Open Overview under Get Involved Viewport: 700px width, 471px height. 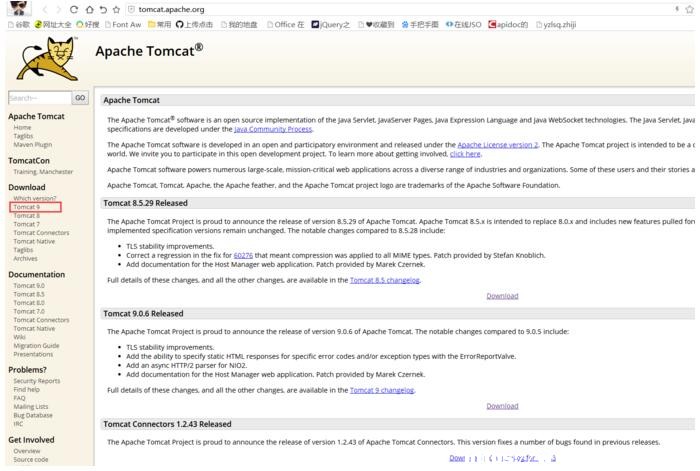tap(26, 451)
